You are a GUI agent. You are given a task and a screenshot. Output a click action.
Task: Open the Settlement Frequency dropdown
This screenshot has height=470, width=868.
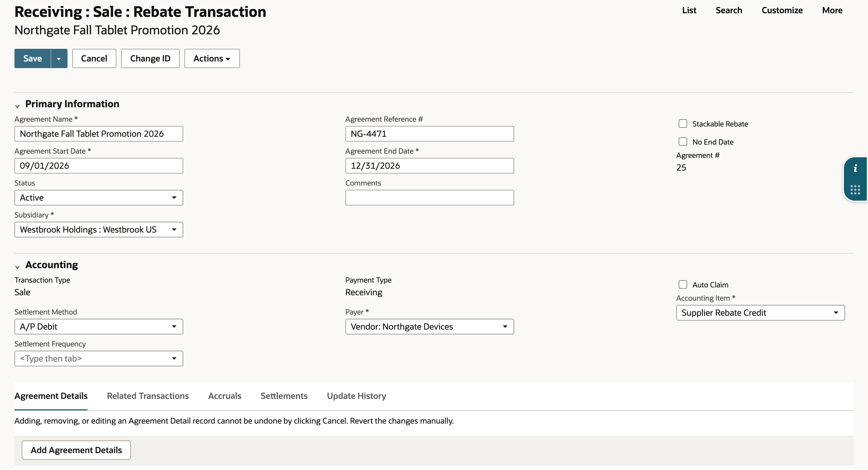(x=99, y=359)
